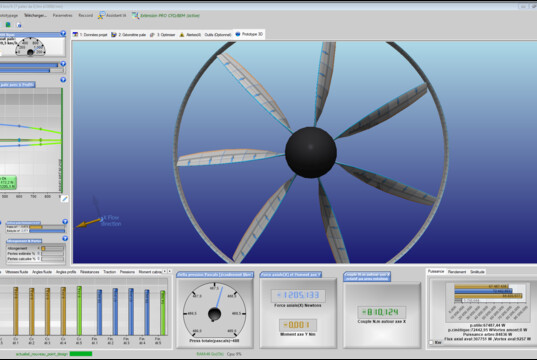Click the delta pression dial gauge
537x360 pixels.
(x=214, y=313)
